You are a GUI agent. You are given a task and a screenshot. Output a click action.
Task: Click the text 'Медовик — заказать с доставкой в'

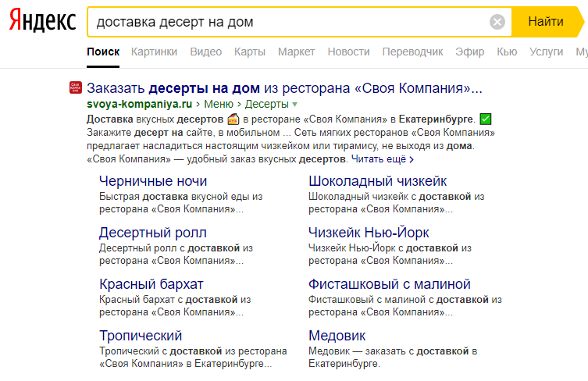393,351
